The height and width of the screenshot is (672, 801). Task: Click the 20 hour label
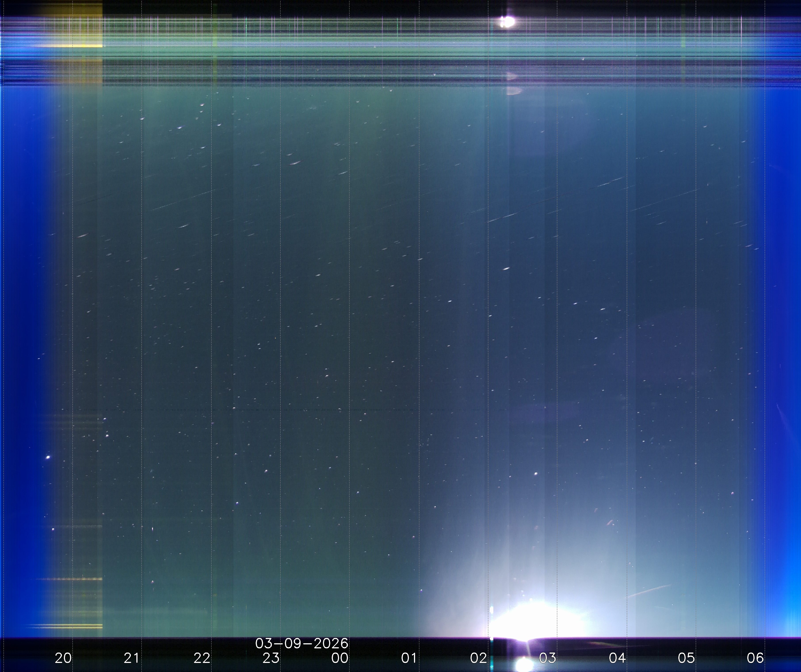63,657
